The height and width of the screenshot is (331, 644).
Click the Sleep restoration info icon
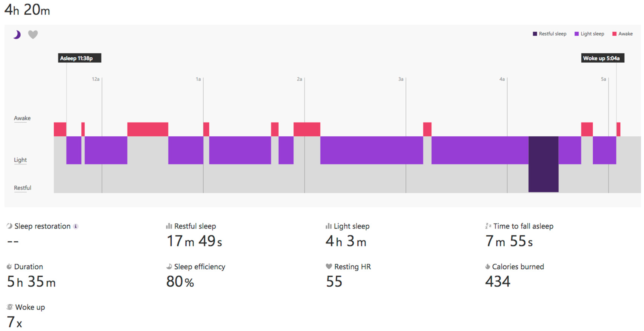pyautogui.click(x=75, y=226)
